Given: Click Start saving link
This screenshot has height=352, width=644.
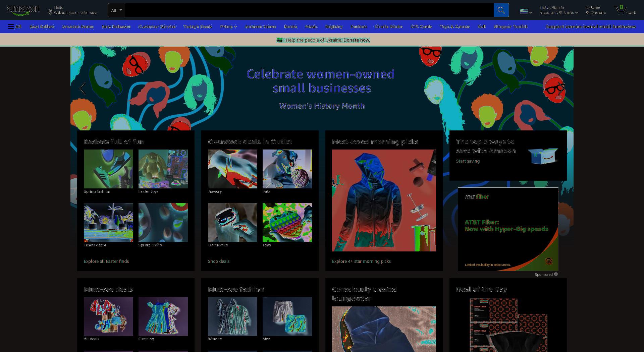Looking at the screenshot, I should click(468, 161).
